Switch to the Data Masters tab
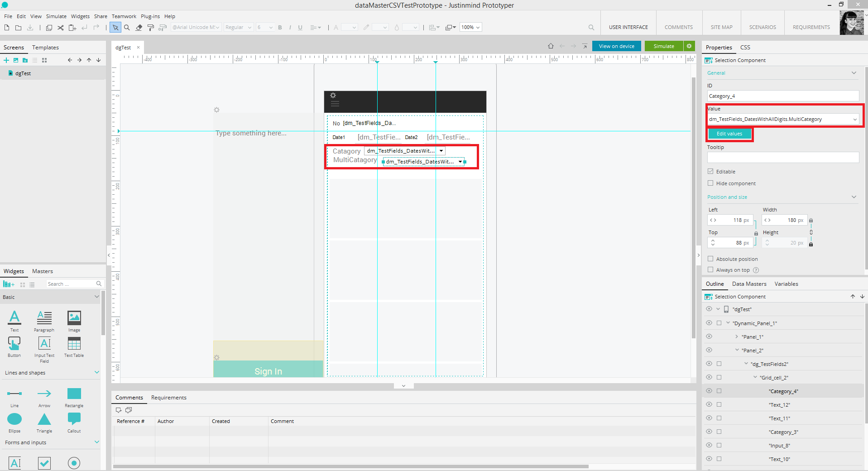The height and width of the screenshot is (471, 868). 749,284
